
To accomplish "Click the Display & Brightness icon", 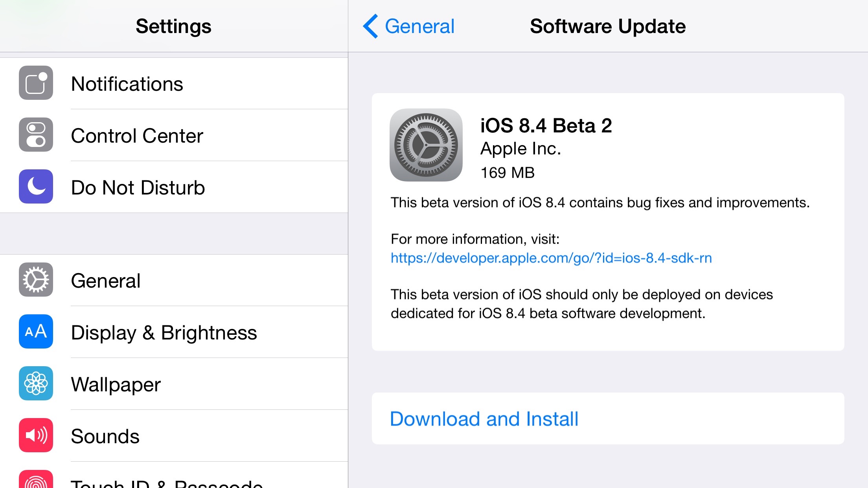I will [36, 332].
